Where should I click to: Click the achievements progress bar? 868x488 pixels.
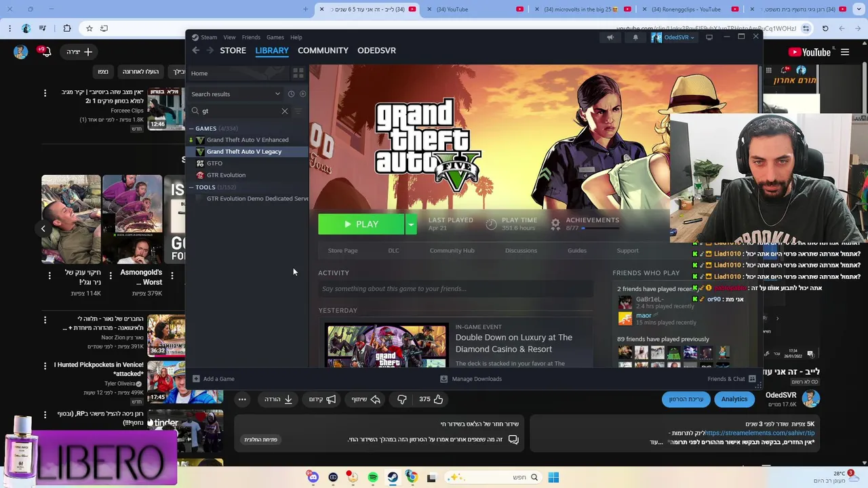[x=601, y=228]
